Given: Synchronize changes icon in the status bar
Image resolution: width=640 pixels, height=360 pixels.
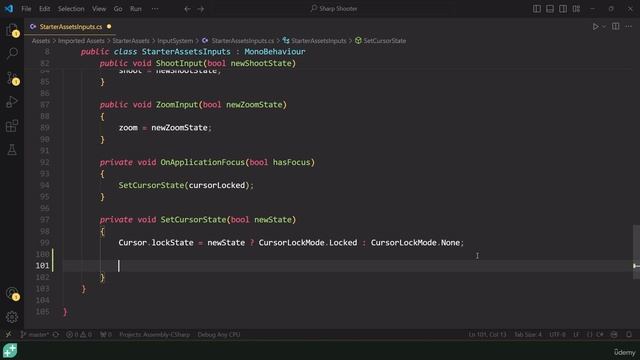Looking at the screenshot, I should tap(56, 335).
